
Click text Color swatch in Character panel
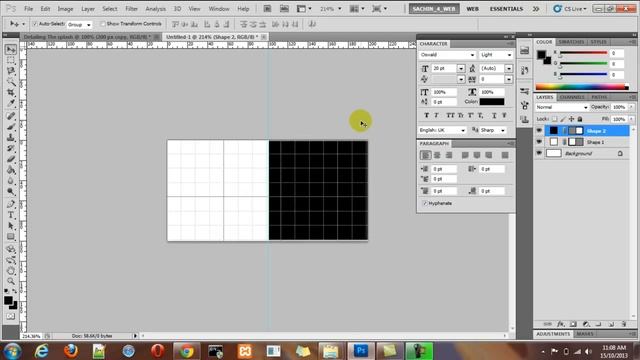pos(492,102)
